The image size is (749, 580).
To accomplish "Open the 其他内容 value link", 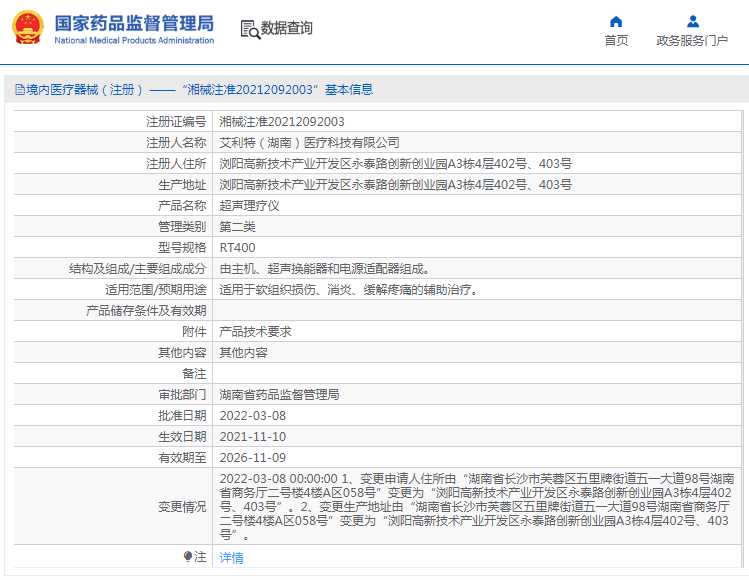I will tap(244, 353).
